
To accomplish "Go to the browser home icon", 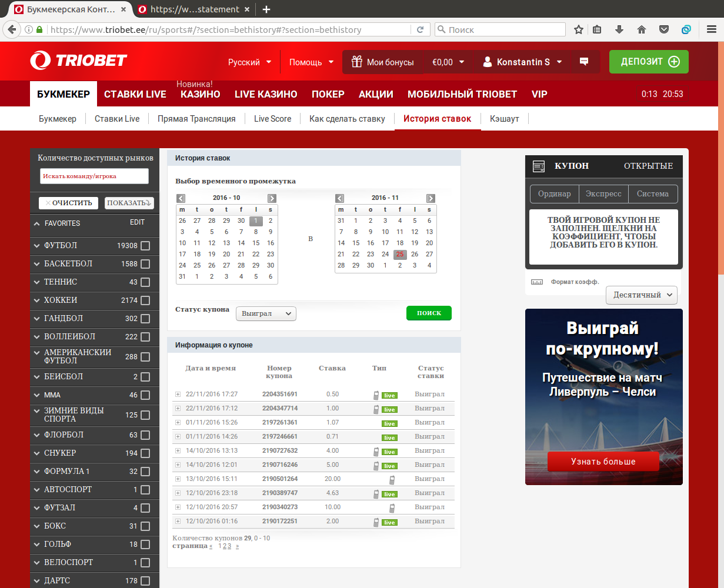I will pos(642,29).
